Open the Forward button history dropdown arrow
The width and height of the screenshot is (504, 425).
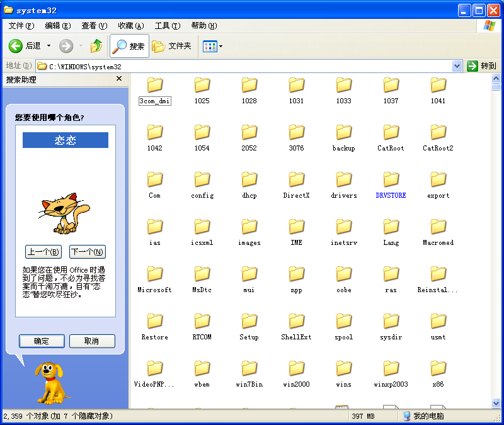pyautogui.click(x=81, y=46)
